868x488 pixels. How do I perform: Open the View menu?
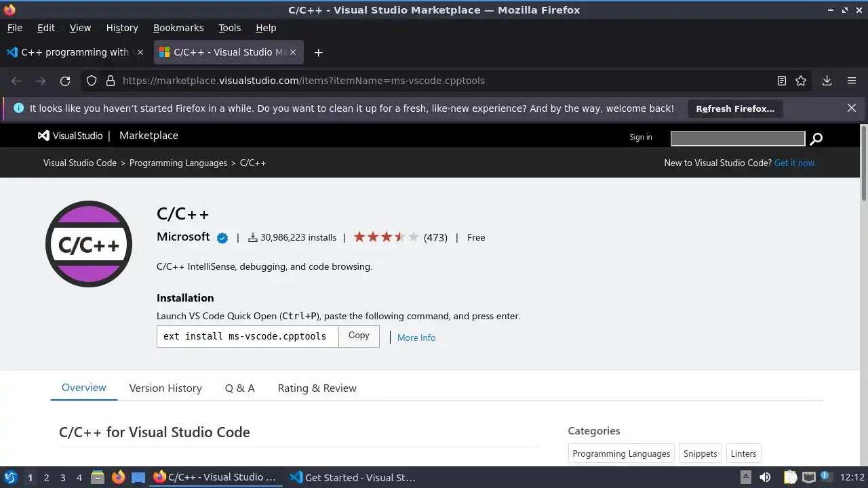point(80,28)
